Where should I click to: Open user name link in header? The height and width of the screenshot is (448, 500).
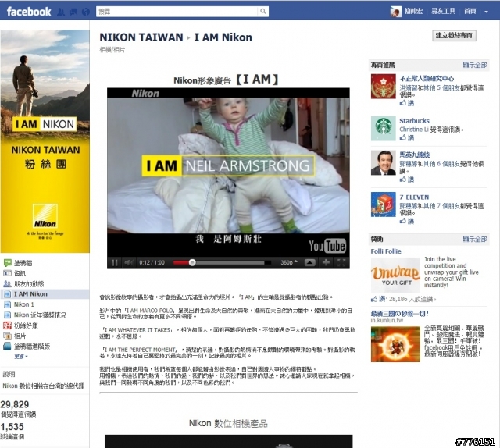(413, 12)
